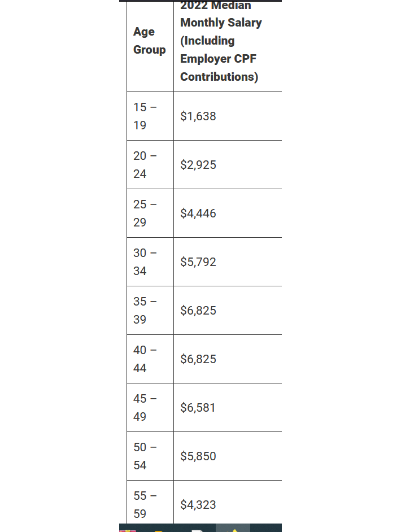Select the Age Group column header

[x=150, y=41]
